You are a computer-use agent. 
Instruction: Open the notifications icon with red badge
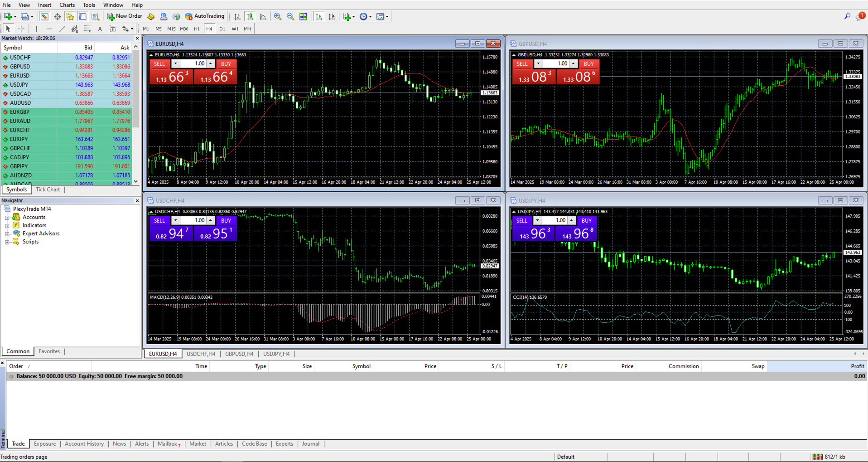(860, 16)
